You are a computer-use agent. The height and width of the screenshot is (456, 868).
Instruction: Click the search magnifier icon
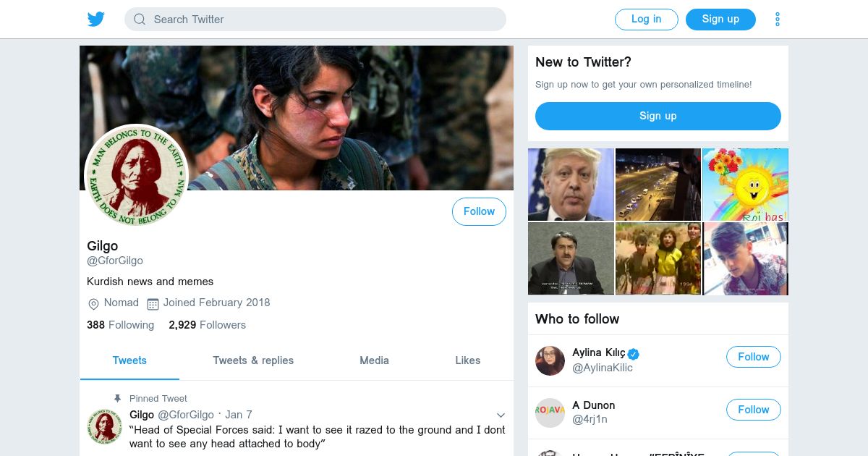[x=140, y=20]
